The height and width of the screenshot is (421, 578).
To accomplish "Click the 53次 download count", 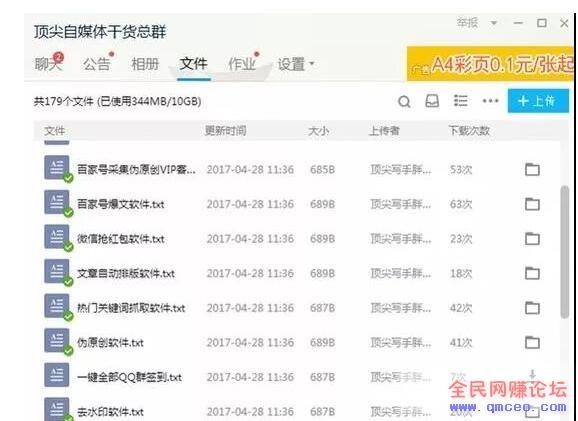I will (461, 170).
